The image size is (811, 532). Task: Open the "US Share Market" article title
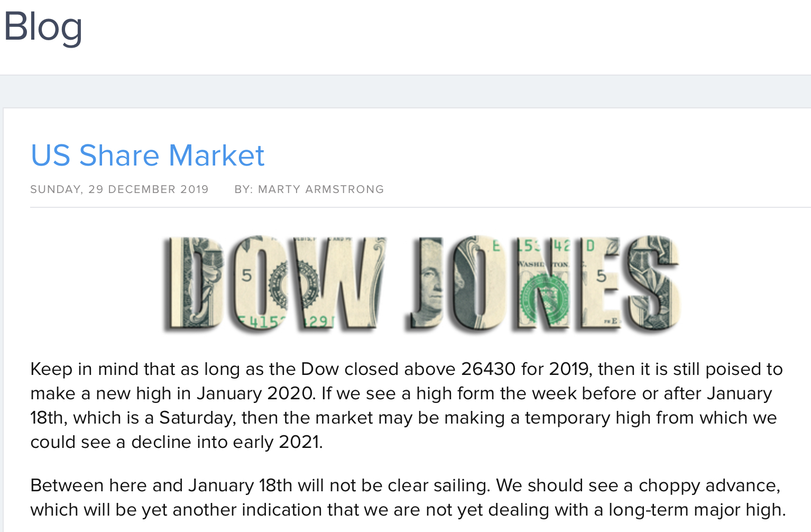click(x=148, y=155)
